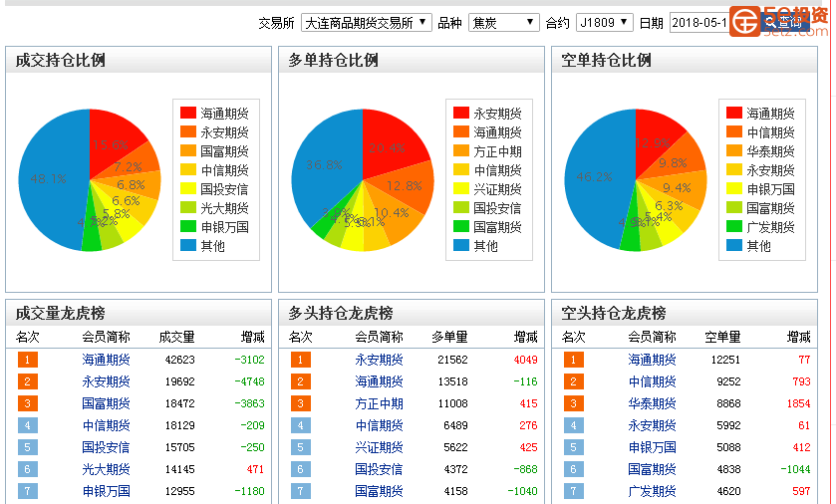
Task: Open 光大期货 link in 成交量龙虎榜
Action: coord(106,469)
